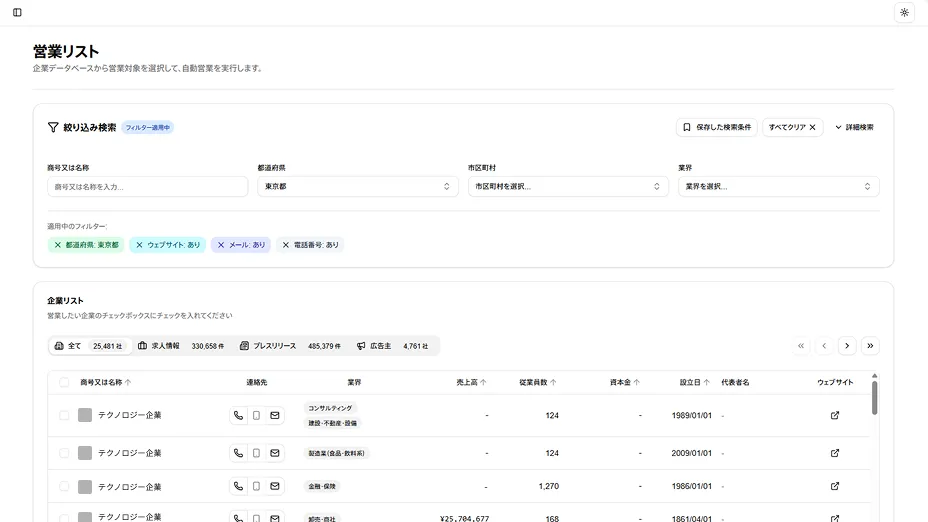
Task: Click the 製造業(食品·飲料系) industry tag
Action: [336, 453]
